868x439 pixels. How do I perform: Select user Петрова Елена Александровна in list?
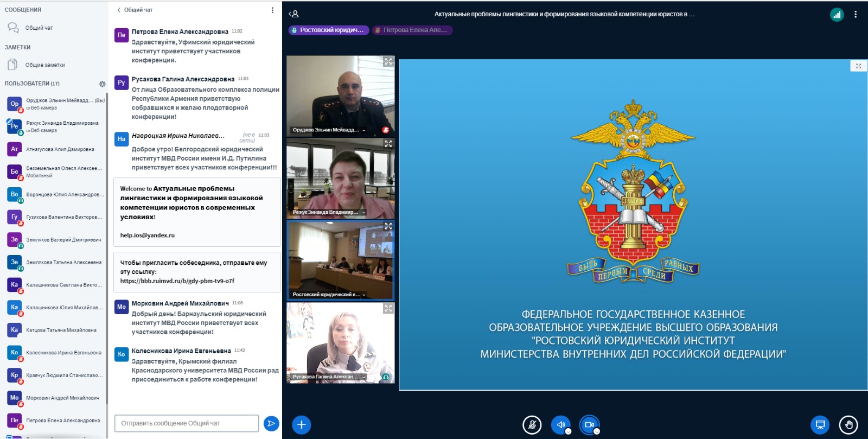tap(54, 421)
